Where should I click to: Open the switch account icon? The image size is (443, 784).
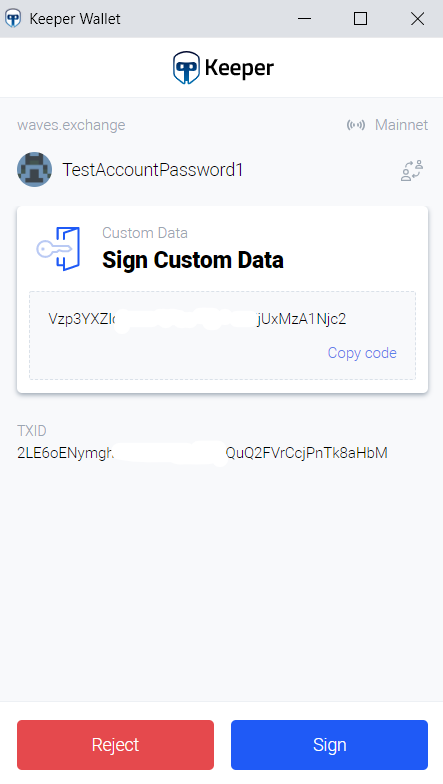(x=412, y=170)
